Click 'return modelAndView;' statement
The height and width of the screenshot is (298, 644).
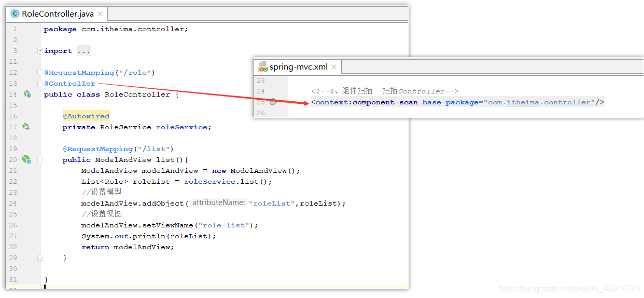pos(128,247)
